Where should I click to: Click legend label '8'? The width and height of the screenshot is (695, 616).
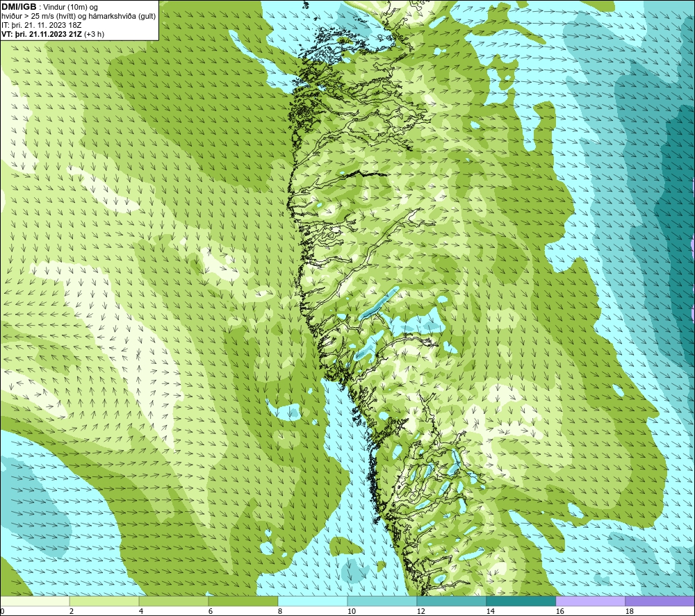pos(280,612)
